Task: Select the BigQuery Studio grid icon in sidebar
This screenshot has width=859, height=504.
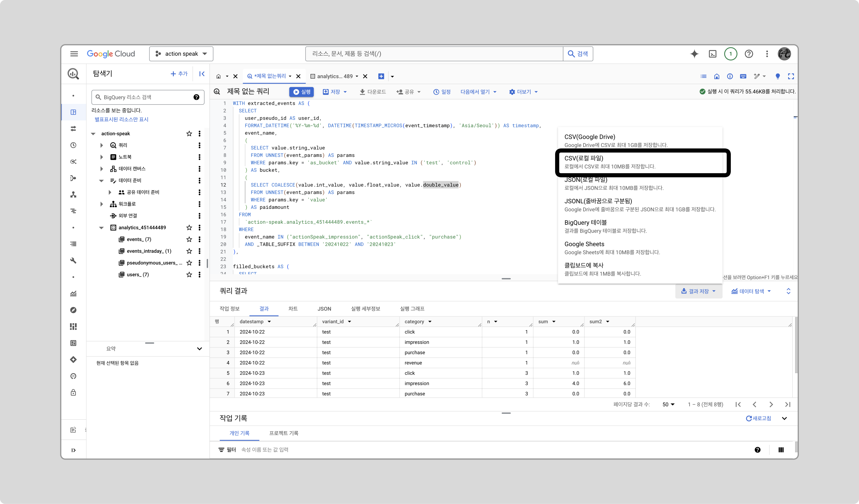Action: 73,112
